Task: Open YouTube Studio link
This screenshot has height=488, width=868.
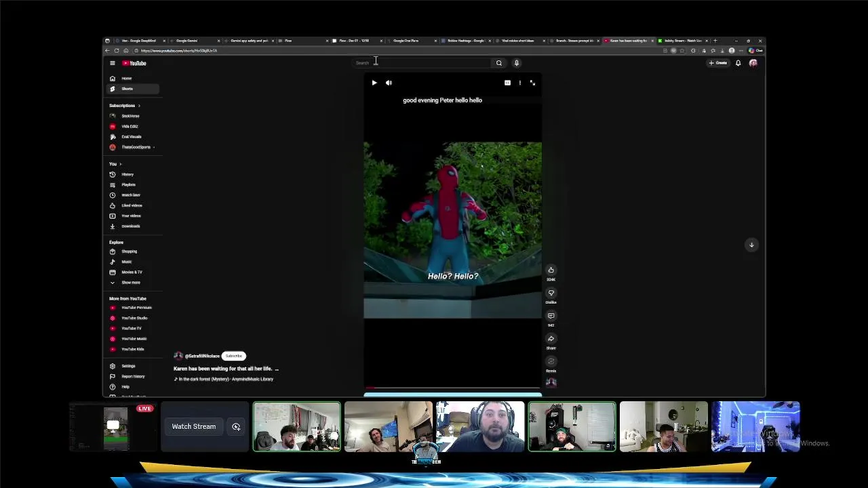Action: click(x=133, y=318)
